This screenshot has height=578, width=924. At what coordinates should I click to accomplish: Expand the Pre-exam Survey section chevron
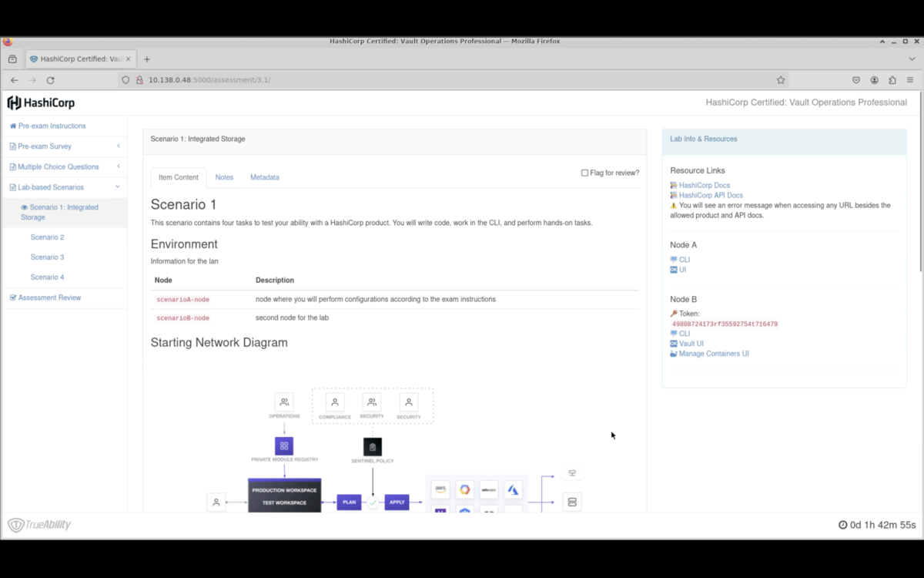119,146
